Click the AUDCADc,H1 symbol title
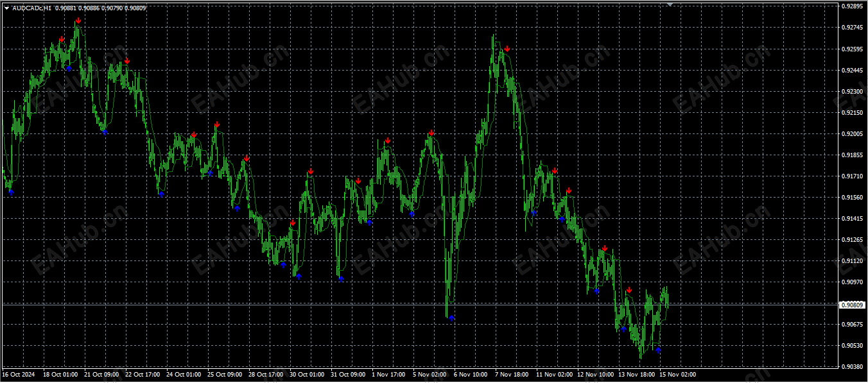Viewport: 868px width, 383px height. click(x=31, y=8)
